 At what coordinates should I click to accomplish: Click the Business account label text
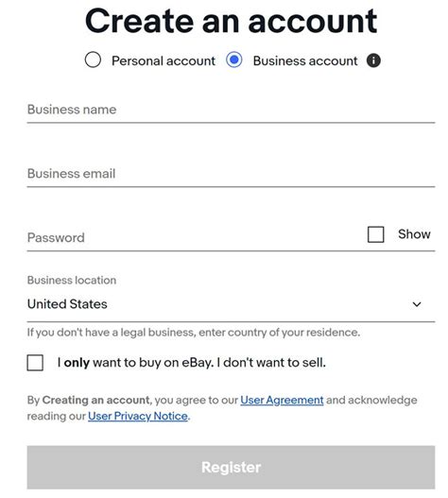click(305, 60)
